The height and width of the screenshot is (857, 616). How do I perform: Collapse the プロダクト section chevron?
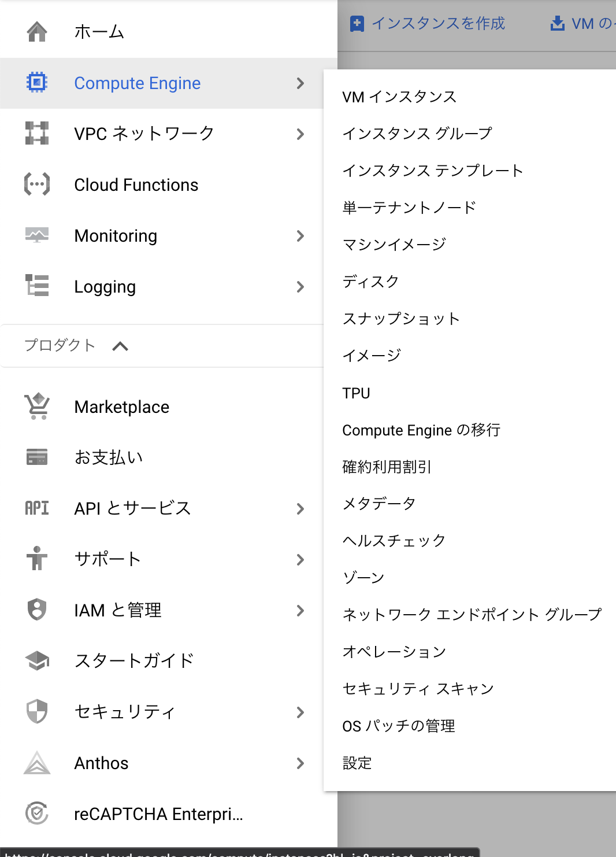point(120,346)
